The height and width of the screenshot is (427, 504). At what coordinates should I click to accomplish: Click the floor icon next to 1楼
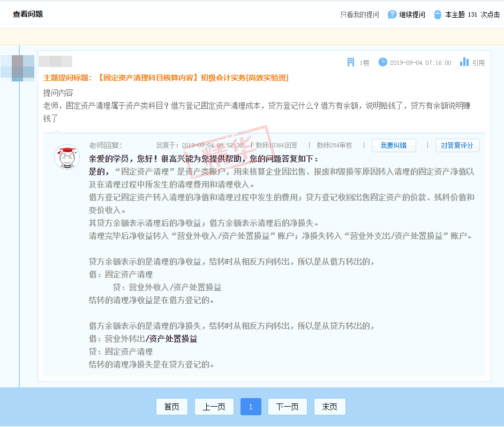(351, 62)
